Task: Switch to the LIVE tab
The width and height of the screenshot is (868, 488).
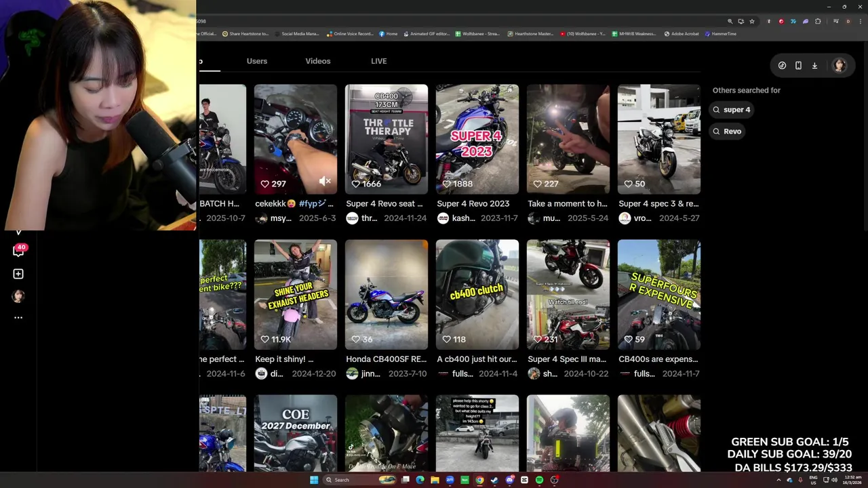Action: click(378, 61)
